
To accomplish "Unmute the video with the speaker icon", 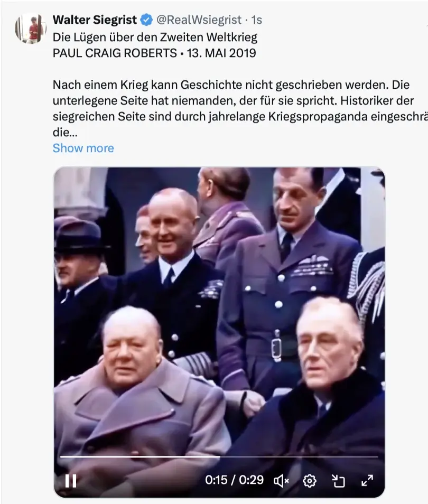I will [x=281, y=481].
